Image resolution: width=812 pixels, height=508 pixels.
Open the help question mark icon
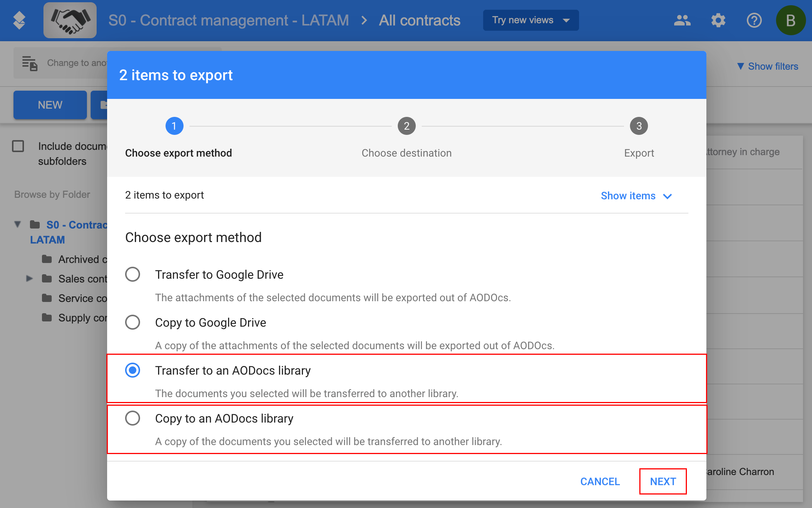click(x=754, y=20)
